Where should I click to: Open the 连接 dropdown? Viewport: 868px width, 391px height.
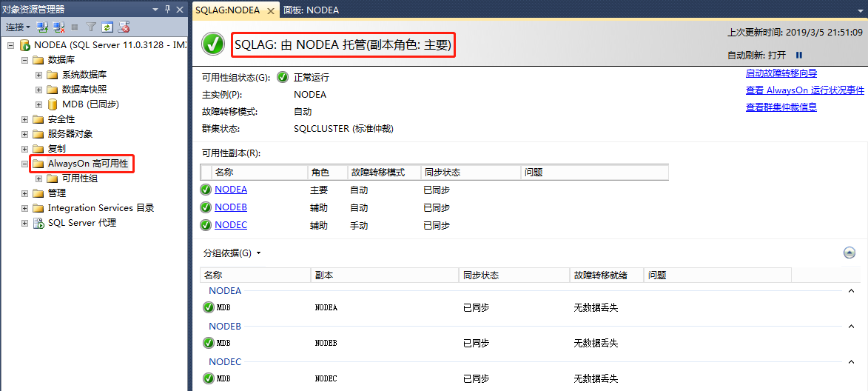[18, 27]
